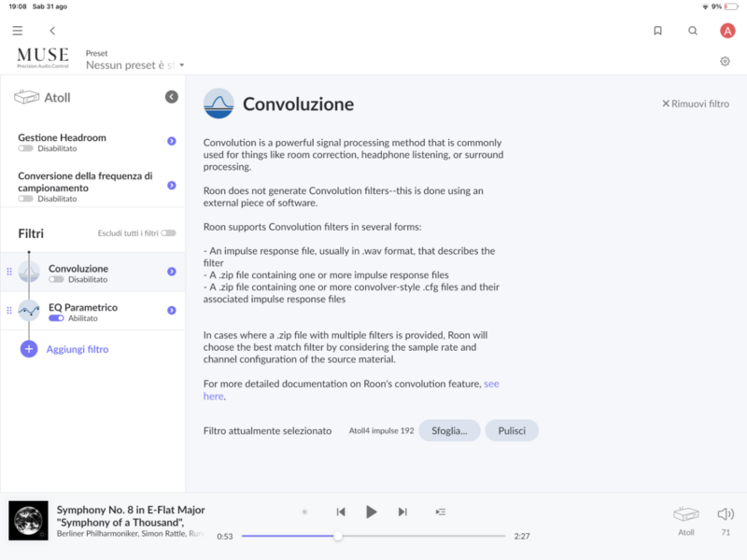Click the track progress slider

pyautogui.click(x=373, y=536)
